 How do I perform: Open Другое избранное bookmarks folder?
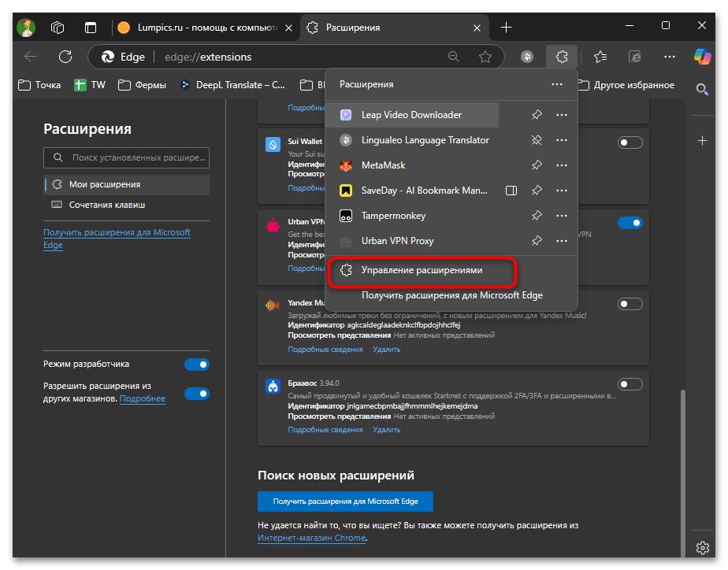[x=626, y=85]
